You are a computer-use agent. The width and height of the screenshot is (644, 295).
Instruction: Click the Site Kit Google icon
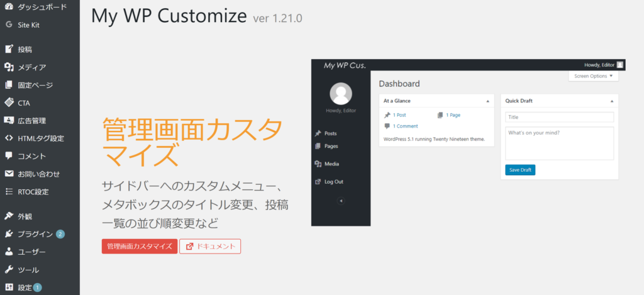[9, 25]
